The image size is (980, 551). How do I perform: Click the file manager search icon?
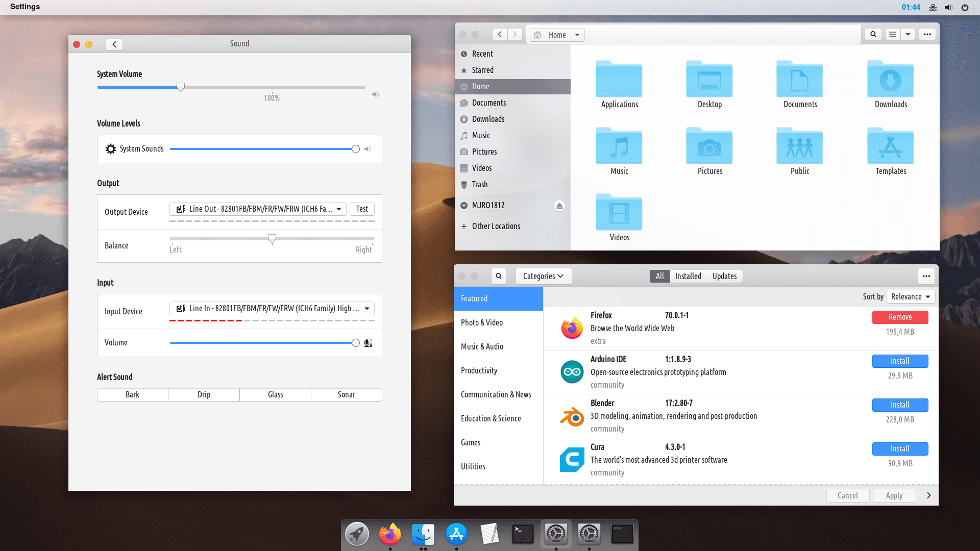click(x=873, y=34)
